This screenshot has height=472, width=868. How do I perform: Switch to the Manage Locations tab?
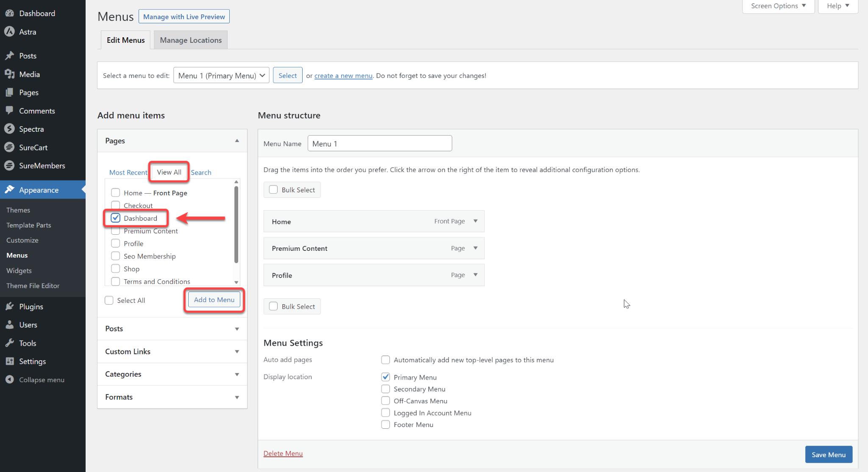(191, 40)
